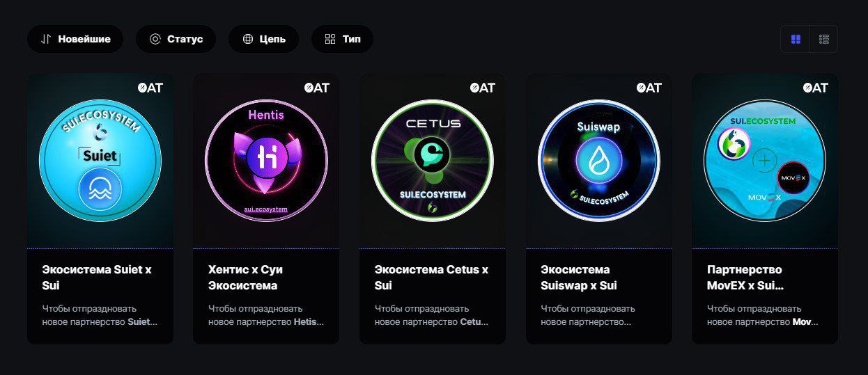Switch to grid view layout
The image size is (868, 375).
pos(796,40)
